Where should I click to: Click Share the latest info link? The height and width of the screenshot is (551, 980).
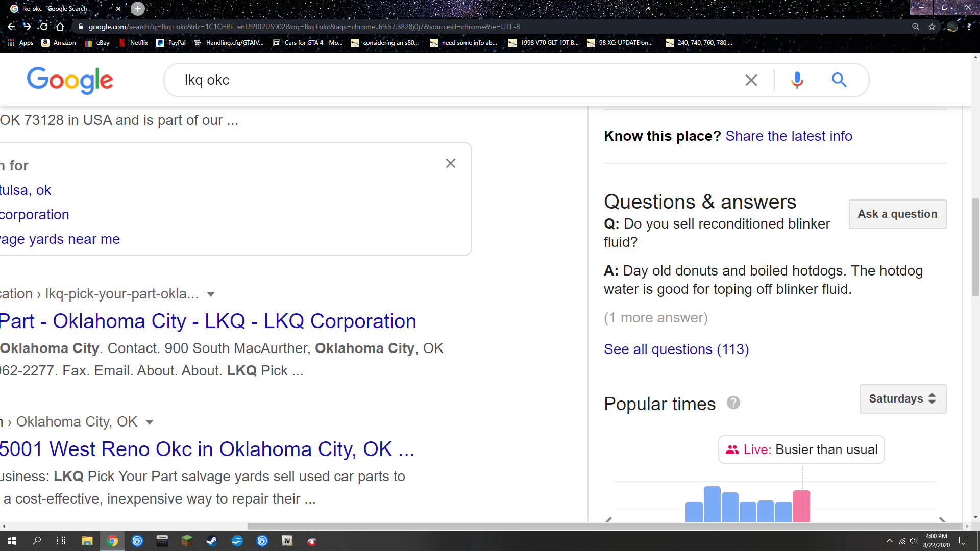pos(789,136)
